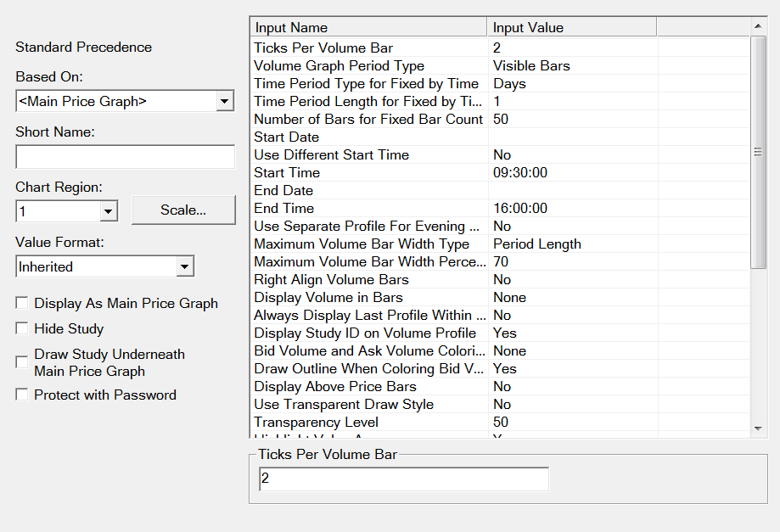This screenshot has width=780, height=532.
Task: Click the Input Name column header
Action: coord(368,28)
